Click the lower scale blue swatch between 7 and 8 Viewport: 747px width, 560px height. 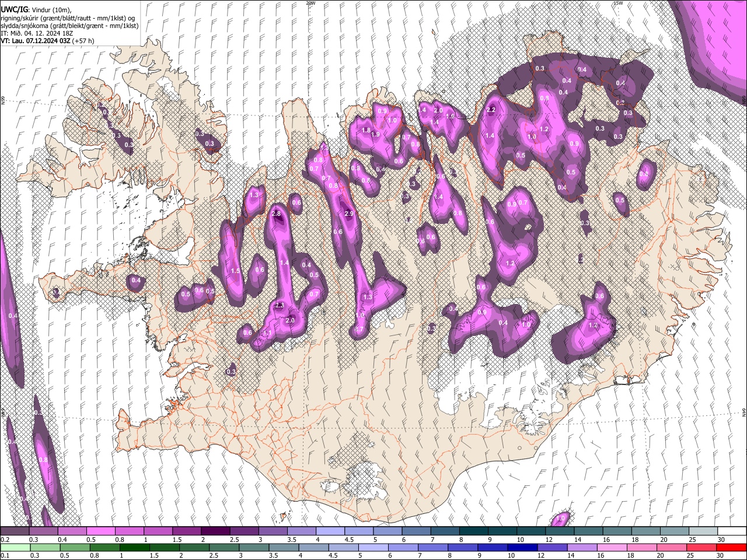[x=432, y=547]
